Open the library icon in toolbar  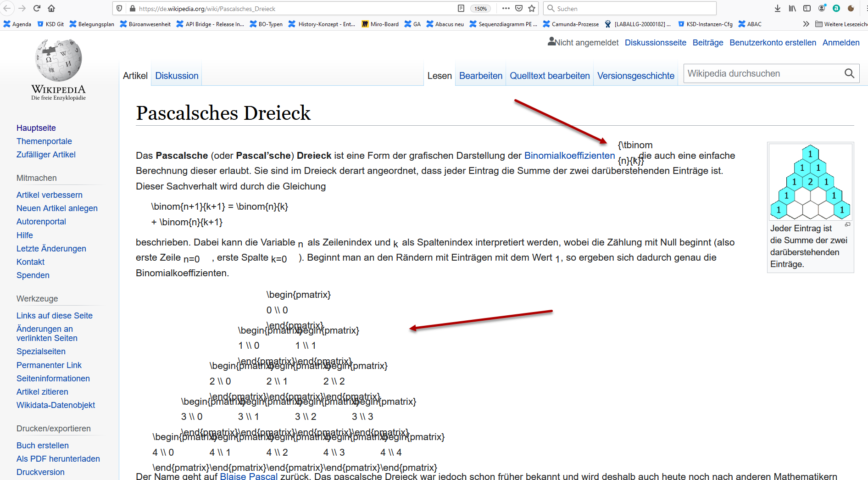pyautogui.click(x=792, y=8)
